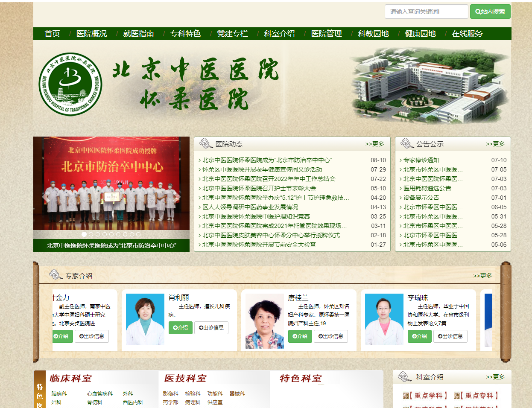Open the 骨伤科 department link
Image resolution: width=532 pixels, height=408 pixels.
[x=95, y=402]
